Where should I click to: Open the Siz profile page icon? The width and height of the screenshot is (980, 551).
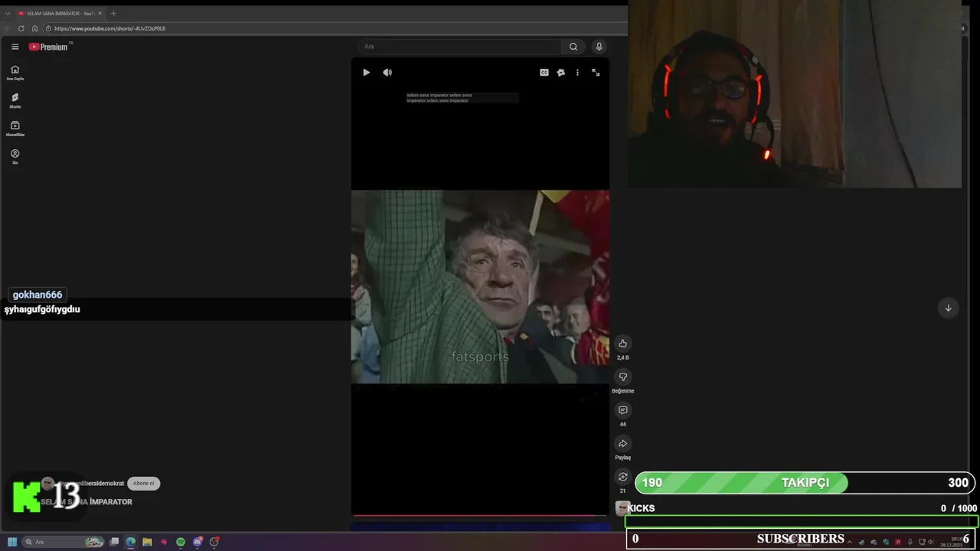[x=15, y=156]
